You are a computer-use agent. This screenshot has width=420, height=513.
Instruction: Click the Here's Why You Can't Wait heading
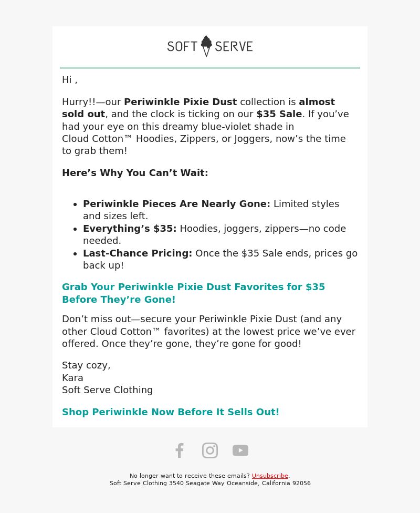(x=135, y=173)
